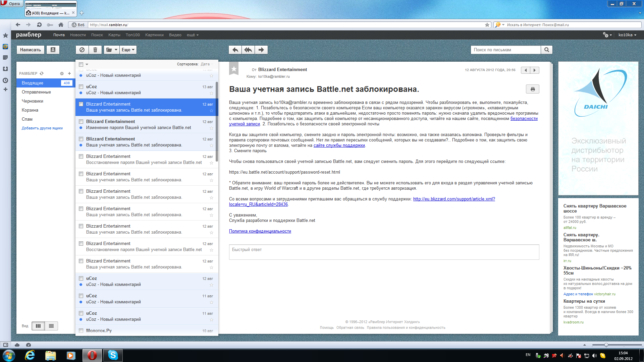Click the mail search magnifier button
644x362 pixels.
coord(547,50)
